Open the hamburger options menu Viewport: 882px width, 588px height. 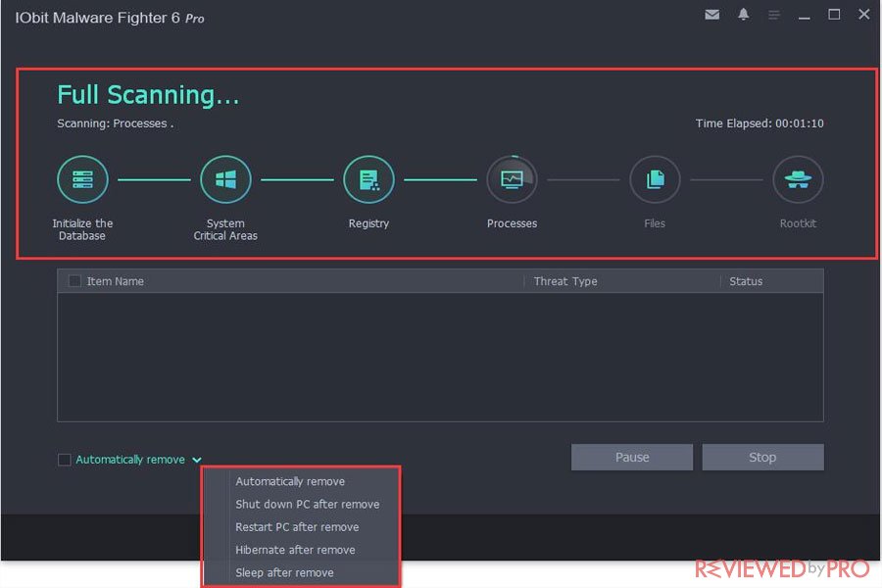[x=774, y=15]
